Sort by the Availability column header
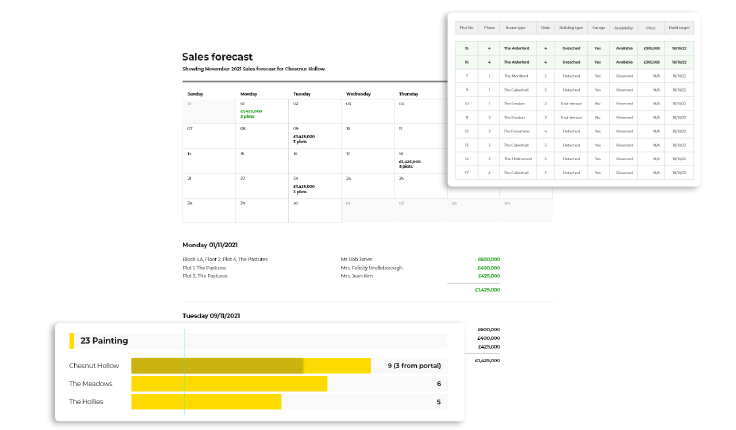 click(x=625, y=28)
